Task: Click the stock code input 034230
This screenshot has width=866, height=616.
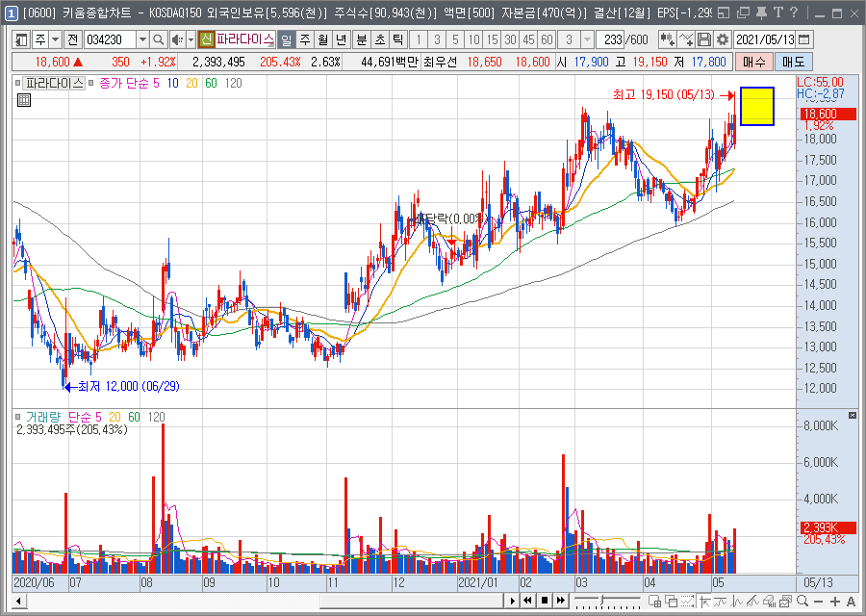Action: tap(110, 39)
